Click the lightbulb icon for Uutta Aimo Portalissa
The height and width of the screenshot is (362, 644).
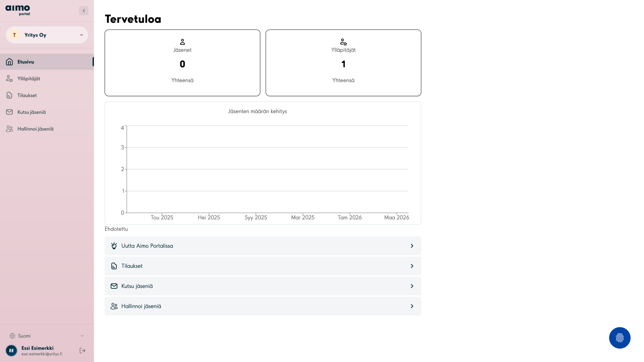(x=114, y=246)
